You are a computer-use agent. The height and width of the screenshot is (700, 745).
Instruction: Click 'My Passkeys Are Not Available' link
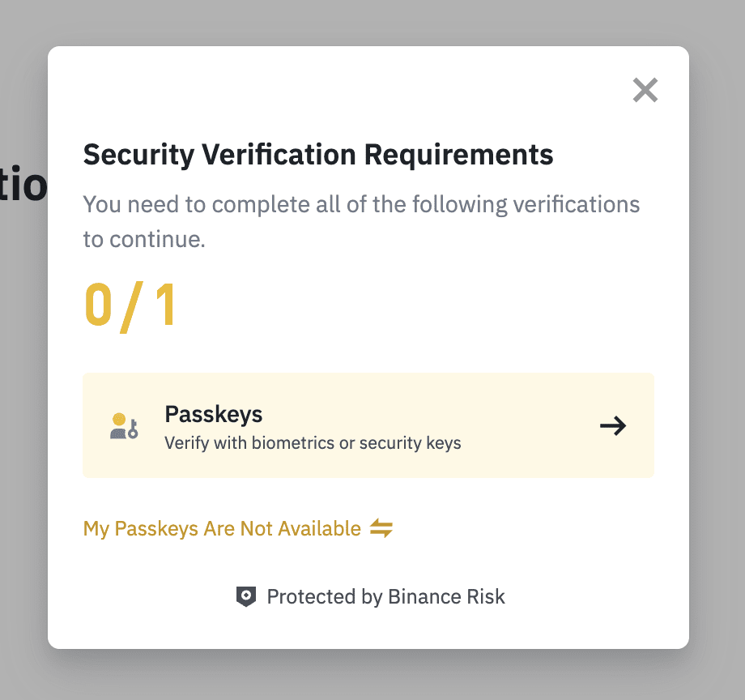(x=222, y=529)
